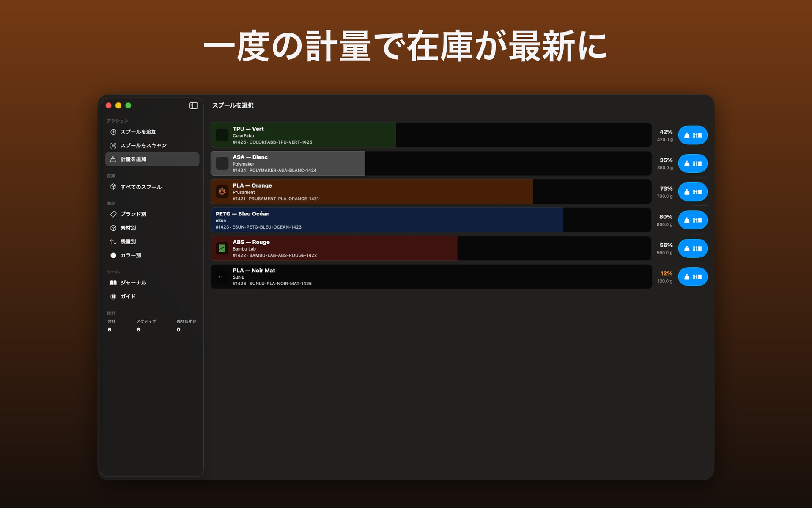This screenshot has height=508, width=812.
Task: Click the book icon beside ジャーナル
Action: pyautogui.click(x=113, y=283)
